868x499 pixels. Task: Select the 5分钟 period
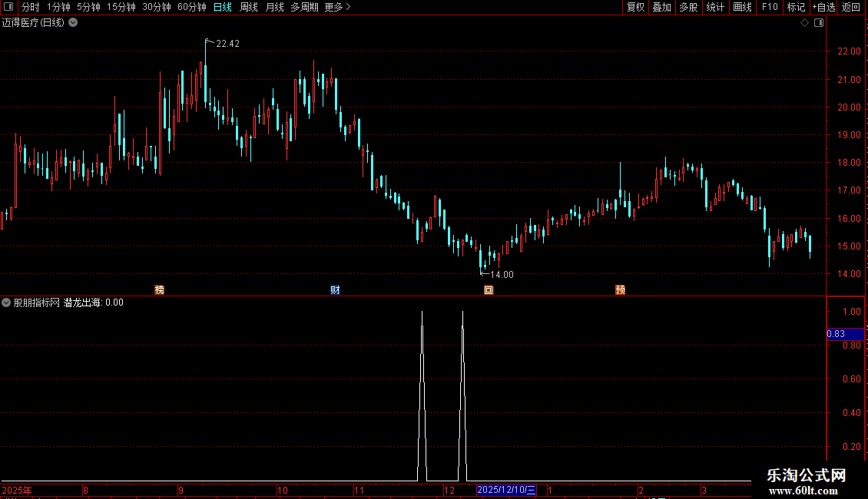88,7
